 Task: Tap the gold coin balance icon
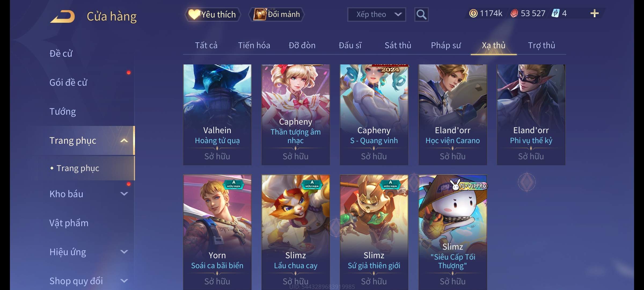473,13
